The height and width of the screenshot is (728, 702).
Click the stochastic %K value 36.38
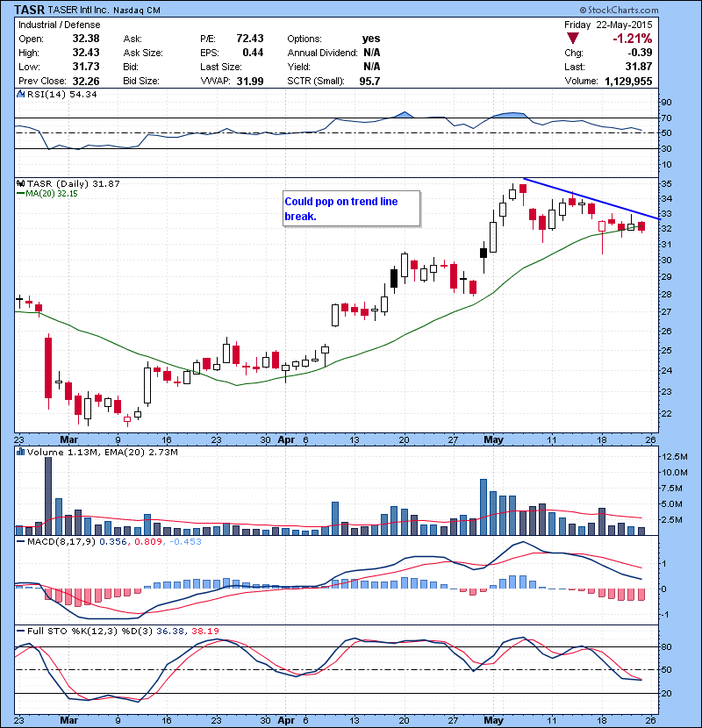170,631
